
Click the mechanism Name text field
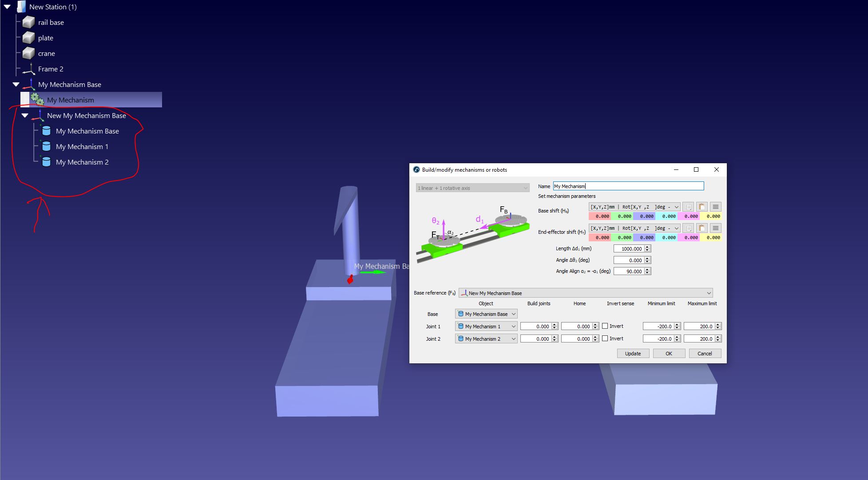[x=628, y=186]
